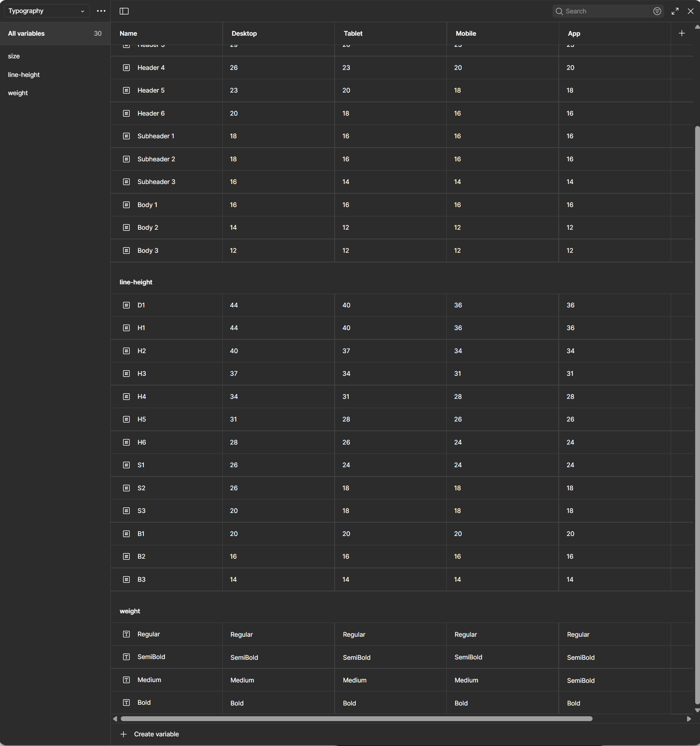The image size is (700, 746).
Task: Select App value for Medium weight
Action: tap(581, 680)
